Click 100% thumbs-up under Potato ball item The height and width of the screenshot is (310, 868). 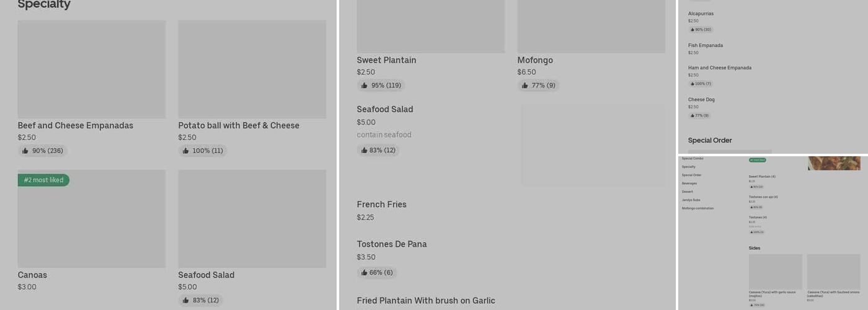click(x=202, y=151)
